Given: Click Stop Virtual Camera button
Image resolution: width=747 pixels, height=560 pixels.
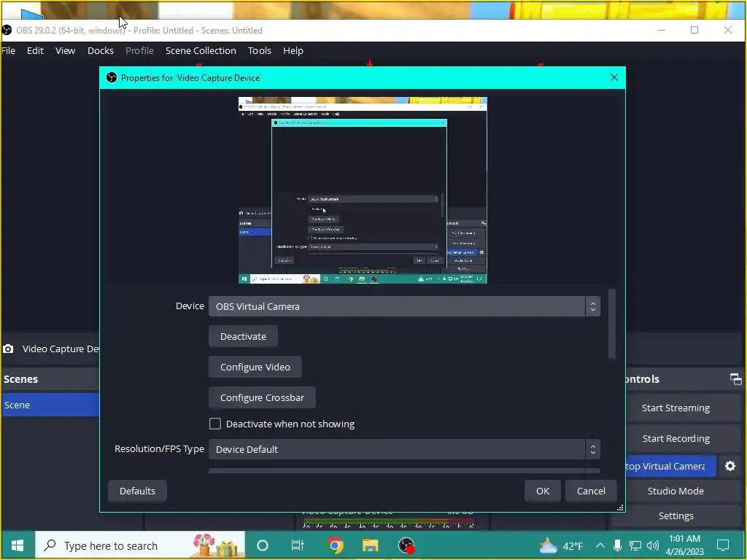Looking at the screenshot, I should coord(670,466).
